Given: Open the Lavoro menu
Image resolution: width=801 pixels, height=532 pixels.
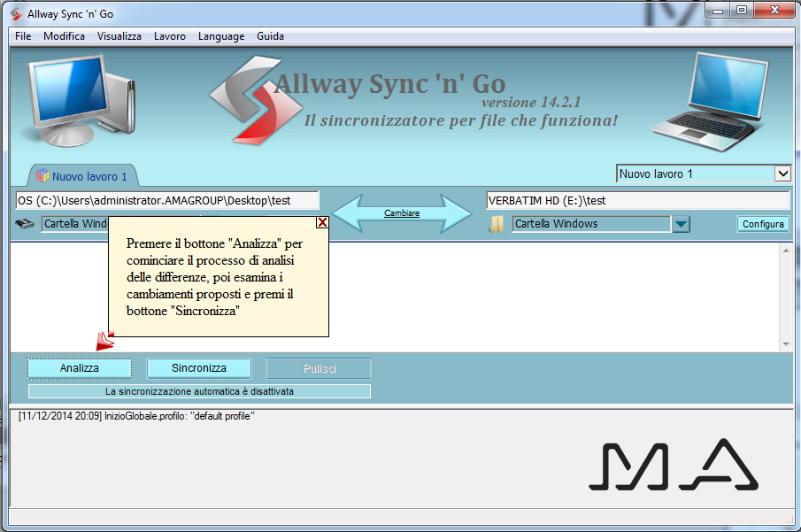Looking at the screenshot, I should [x=170, y=36].
